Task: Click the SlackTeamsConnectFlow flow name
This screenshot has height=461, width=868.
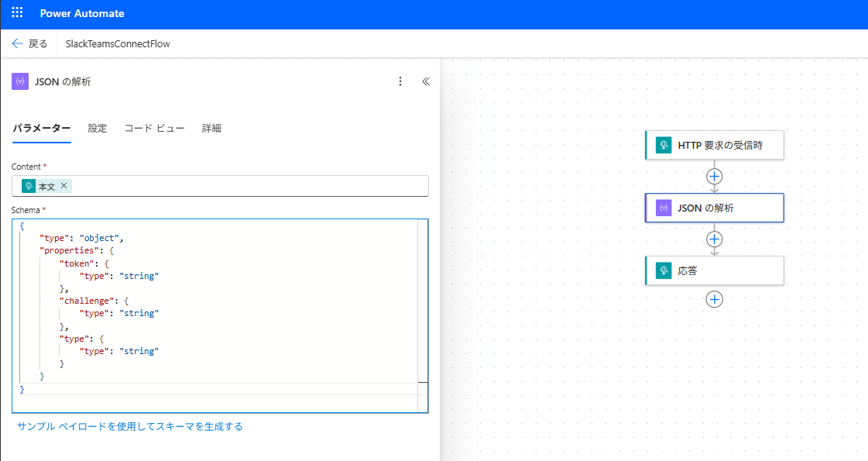Action: click(118, 43)
